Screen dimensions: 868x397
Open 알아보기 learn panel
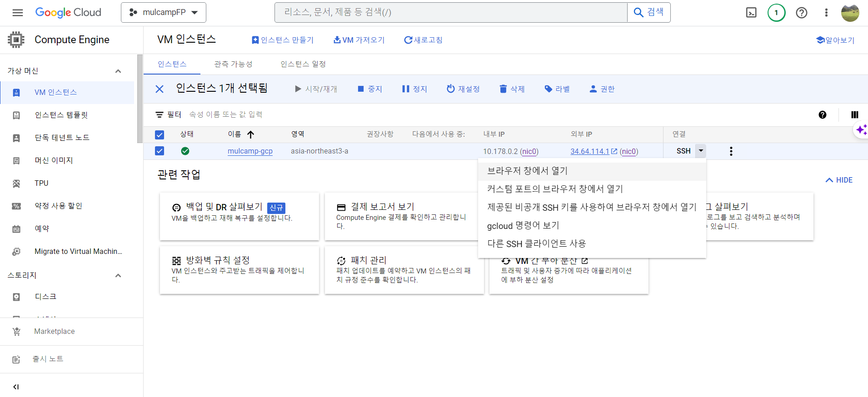(835, 40)
